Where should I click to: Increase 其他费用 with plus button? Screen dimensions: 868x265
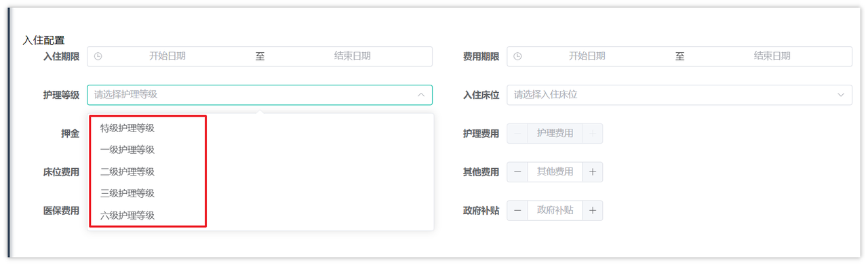(x=592, y=172)
